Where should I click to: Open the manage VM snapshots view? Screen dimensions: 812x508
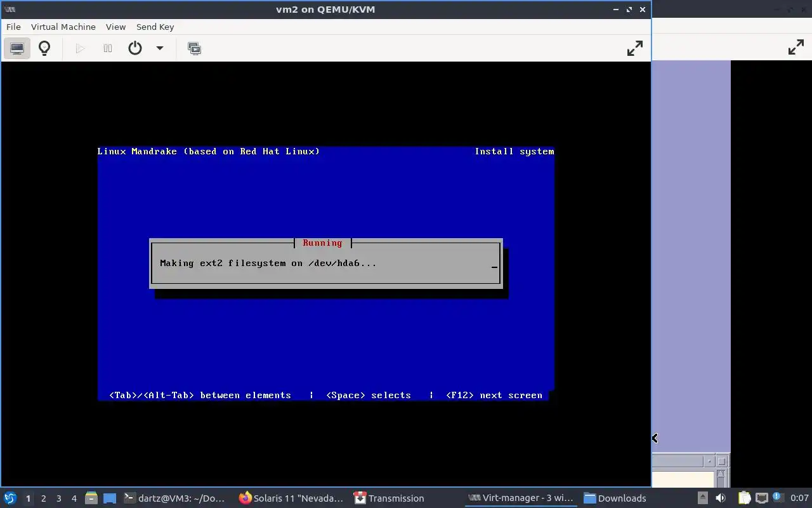pyautogui.click(x=195, y=48)
